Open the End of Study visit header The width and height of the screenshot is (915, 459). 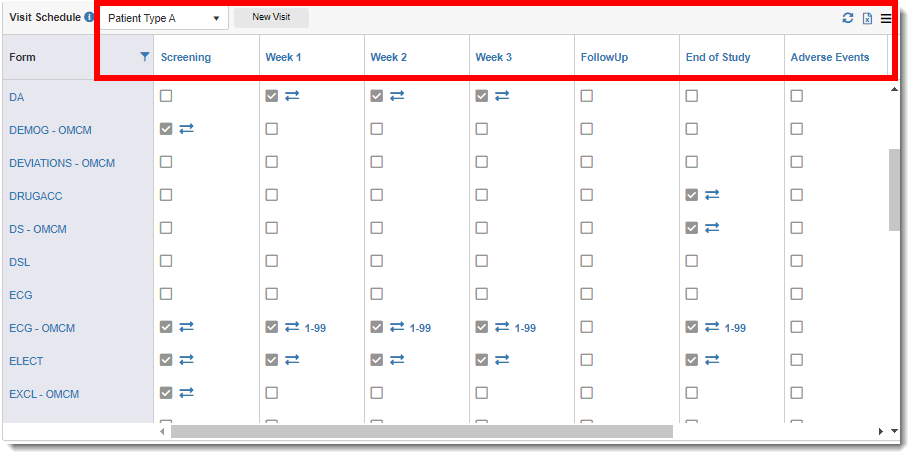point(718,57)
